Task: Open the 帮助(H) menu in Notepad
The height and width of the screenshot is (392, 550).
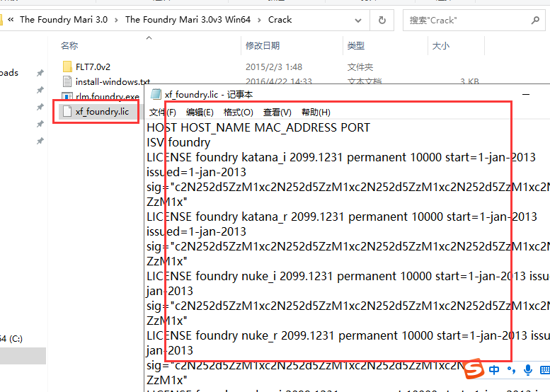Action: pos(316,113)
